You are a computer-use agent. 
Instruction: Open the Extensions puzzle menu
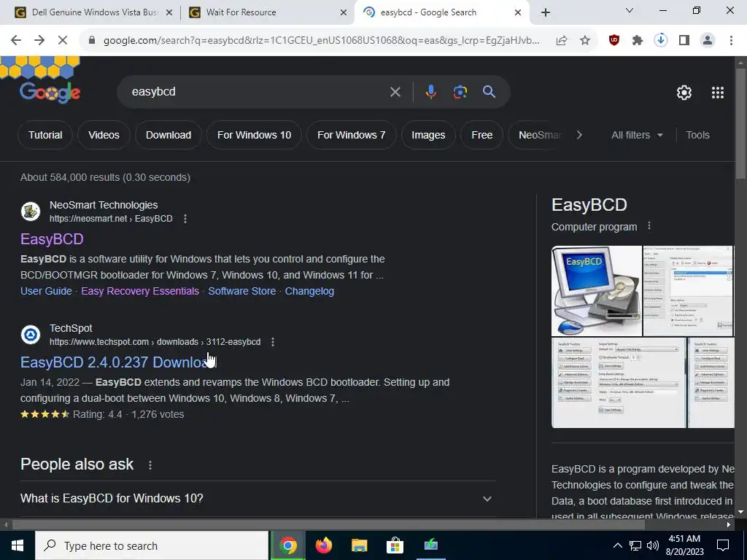coord(638,41)
